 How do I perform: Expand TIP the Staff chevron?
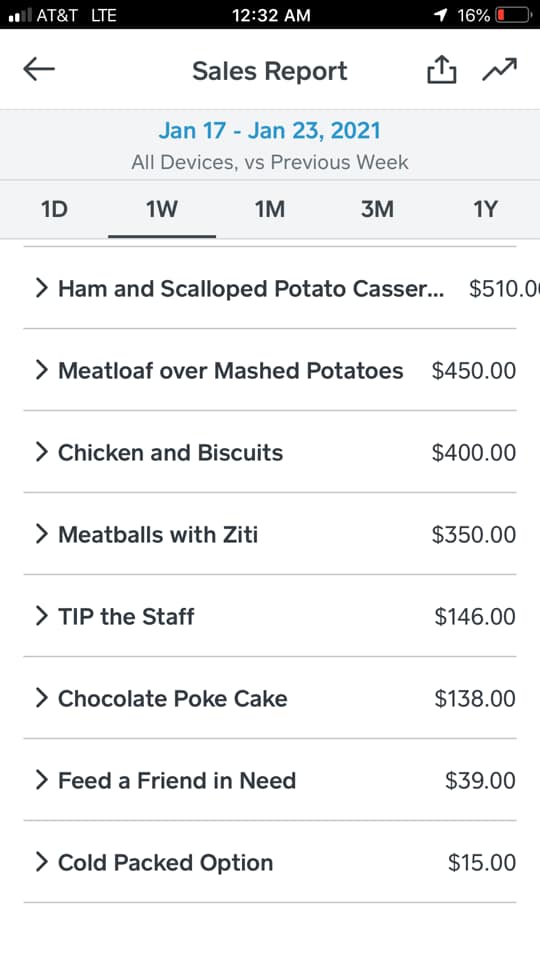42,617
